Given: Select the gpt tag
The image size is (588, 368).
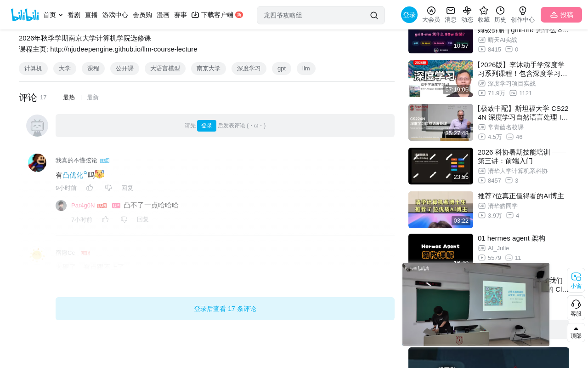Looking at the screenshot, I should 282,69.
